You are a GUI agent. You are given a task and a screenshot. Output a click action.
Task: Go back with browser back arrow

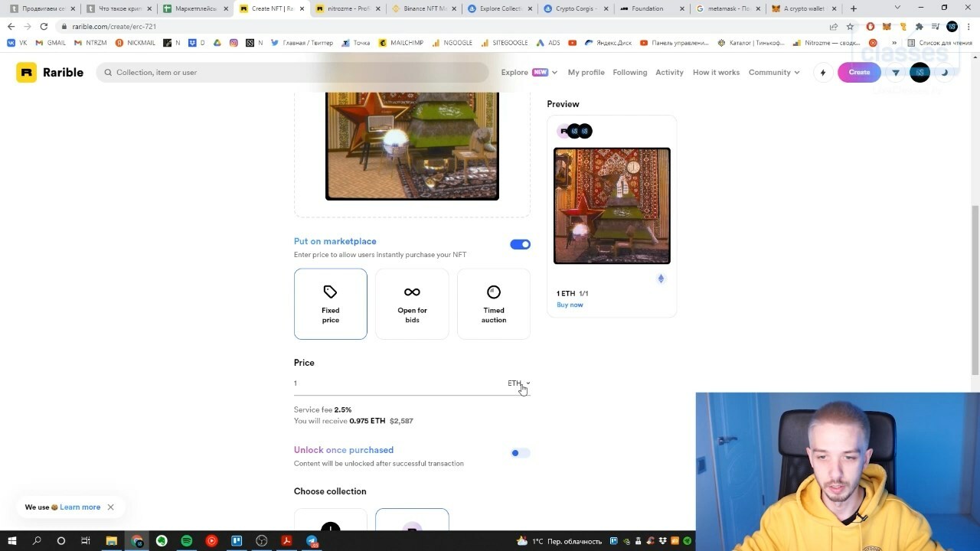(11, 26)
